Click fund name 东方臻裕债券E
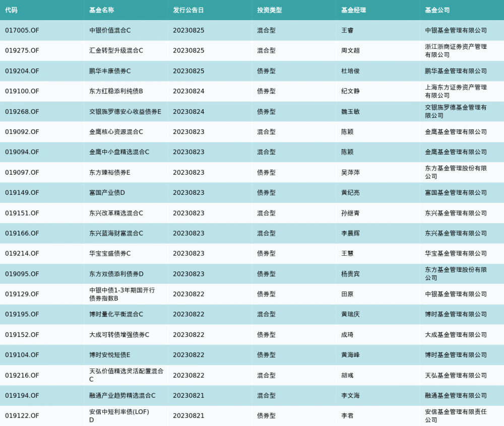Screen dimensions: 504x426 pos(109,172)
